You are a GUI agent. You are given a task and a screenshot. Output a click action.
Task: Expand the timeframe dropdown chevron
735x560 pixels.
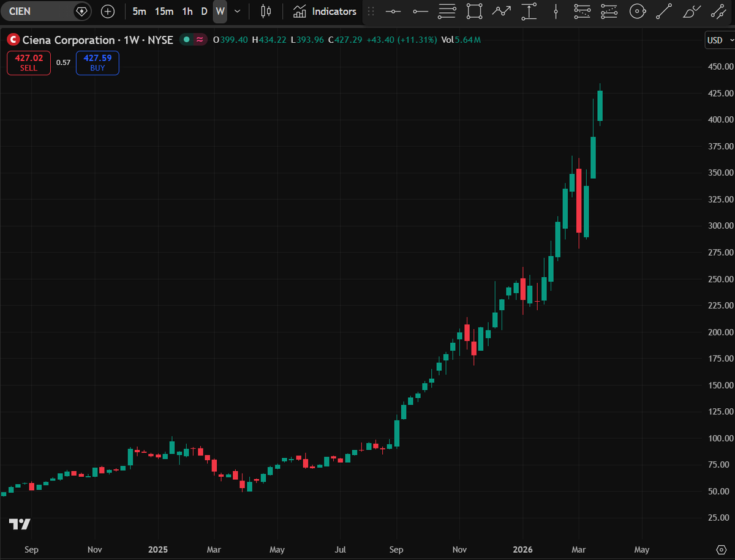tap(238, 11)
